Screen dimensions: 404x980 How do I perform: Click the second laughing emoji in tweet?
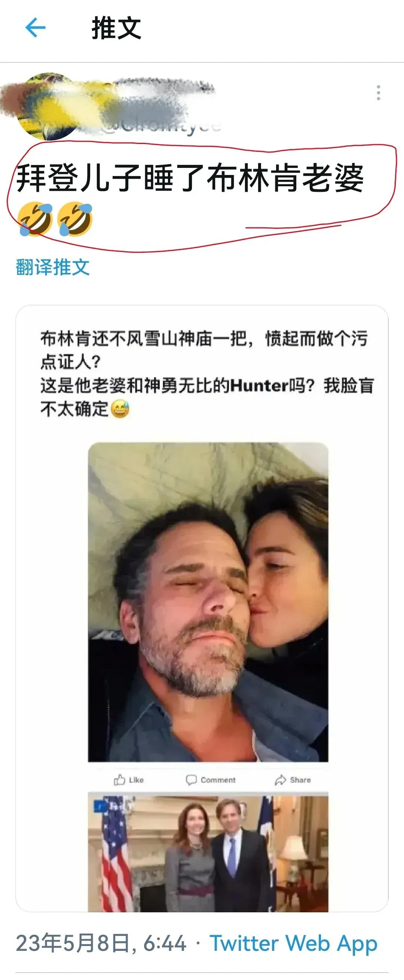click(x=75, y=219)
